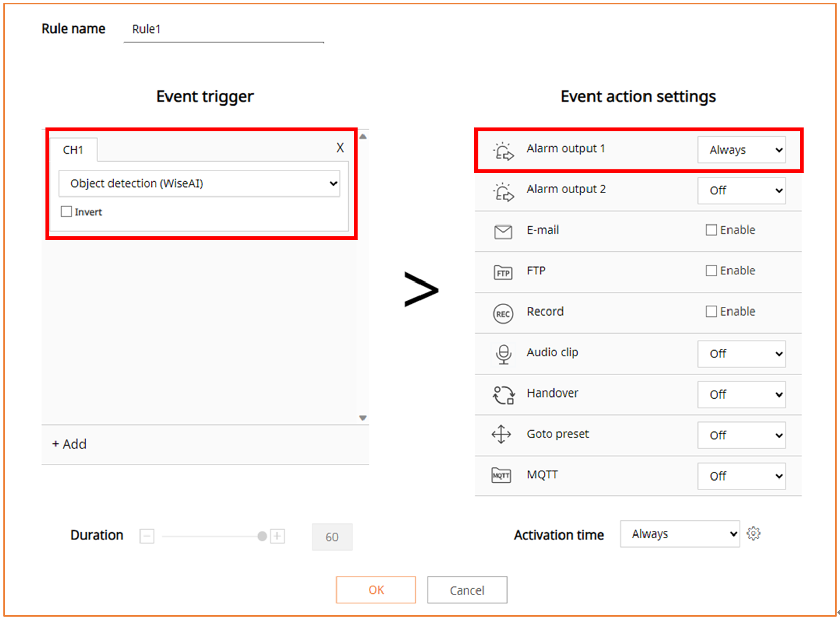Enable the Record action checkbox
The image size is (840, 620).
point(711,312)
